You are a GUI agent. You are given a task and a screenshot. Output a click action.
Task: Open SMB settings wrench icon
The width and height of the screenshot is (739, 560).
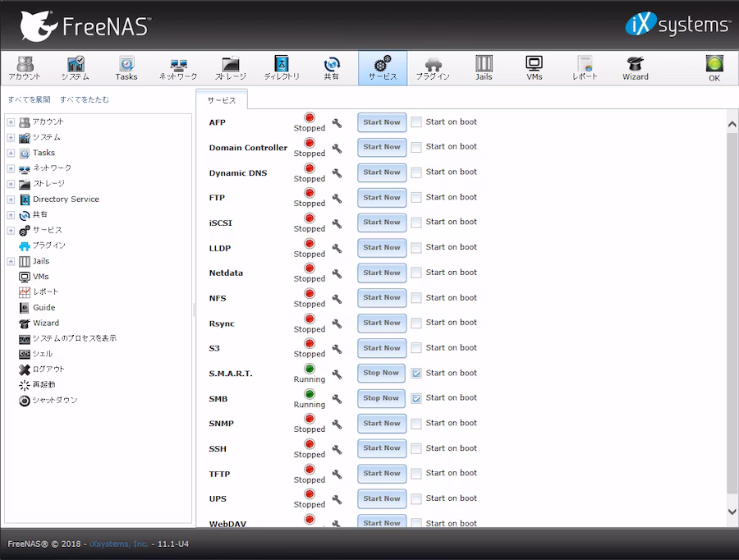337,399
